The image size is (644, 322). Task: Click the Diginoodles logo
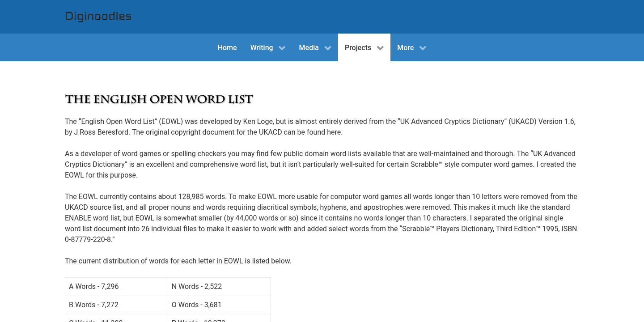pos(98,17)
